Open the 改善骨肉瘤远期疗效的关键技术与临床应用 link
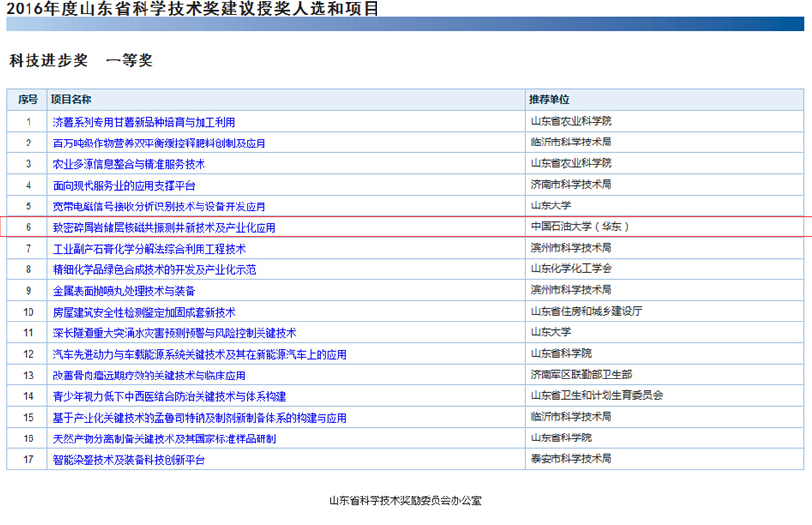The image size is (812, 525). click(149, 376)
